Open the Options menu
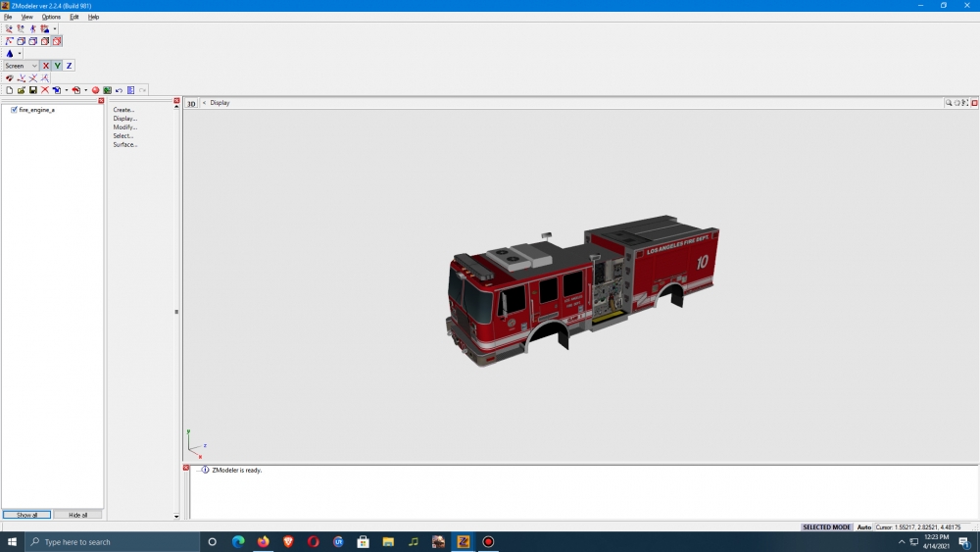 tap(51, 17)
